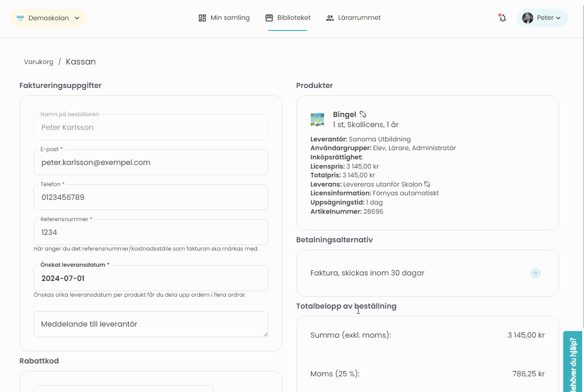Open the Önskat leveransdatum date field

[x=151, y=278]
